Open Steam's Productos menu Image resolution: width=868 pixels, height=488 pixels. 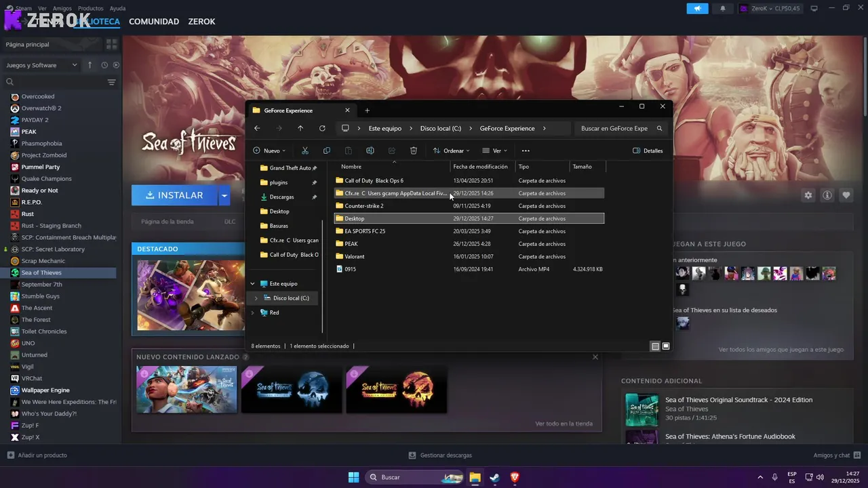click(x=91, y=8)
